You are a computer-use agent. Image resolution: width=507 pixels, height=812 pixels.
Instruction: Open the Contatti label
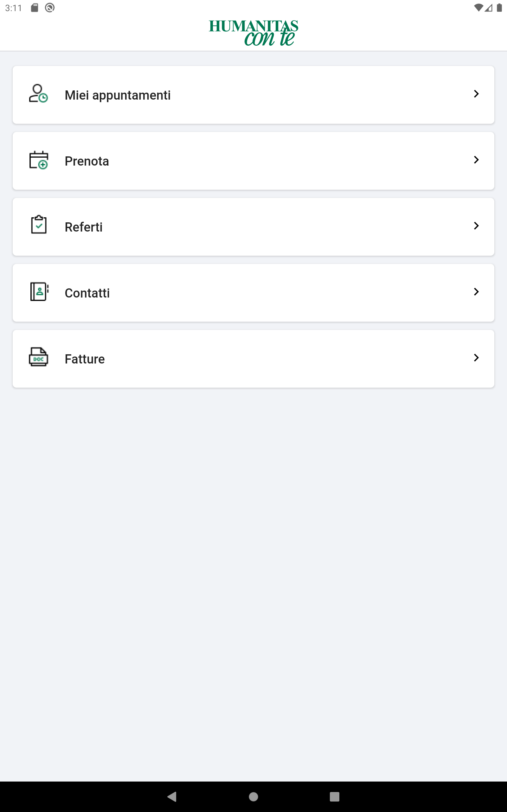click(87, 293)
